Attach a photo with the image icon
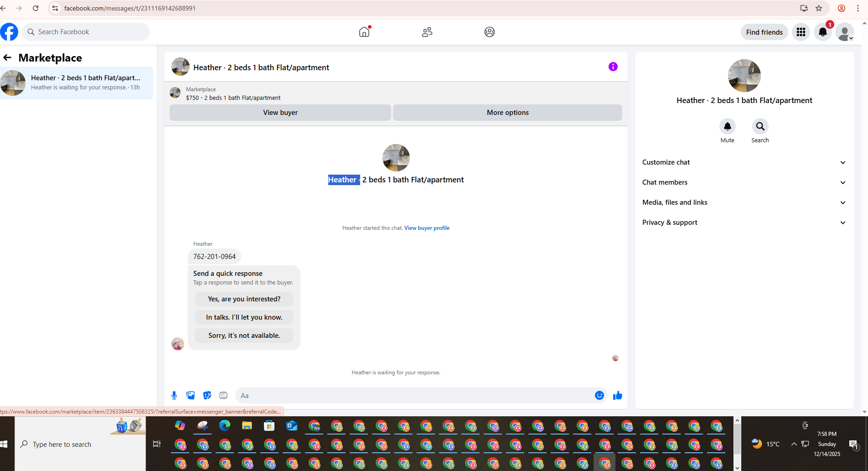Viewport: 868px width, 471px height. [x=191, y=395]
